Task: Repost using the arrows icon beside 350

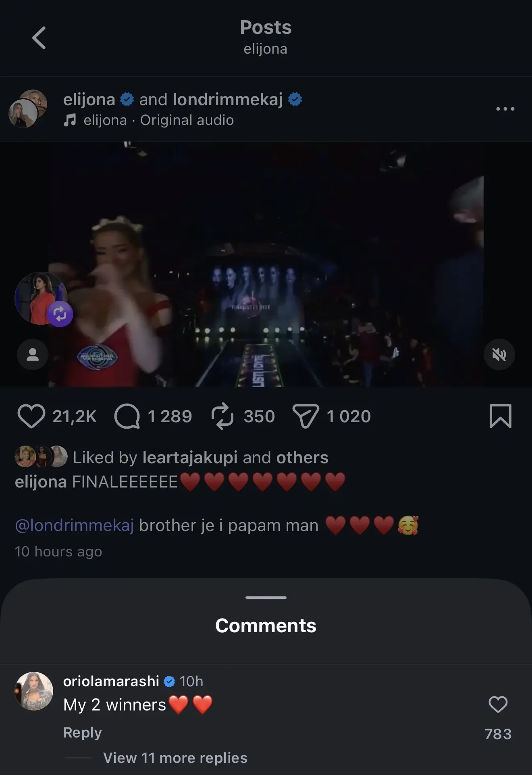Action: tap(222, 416)
